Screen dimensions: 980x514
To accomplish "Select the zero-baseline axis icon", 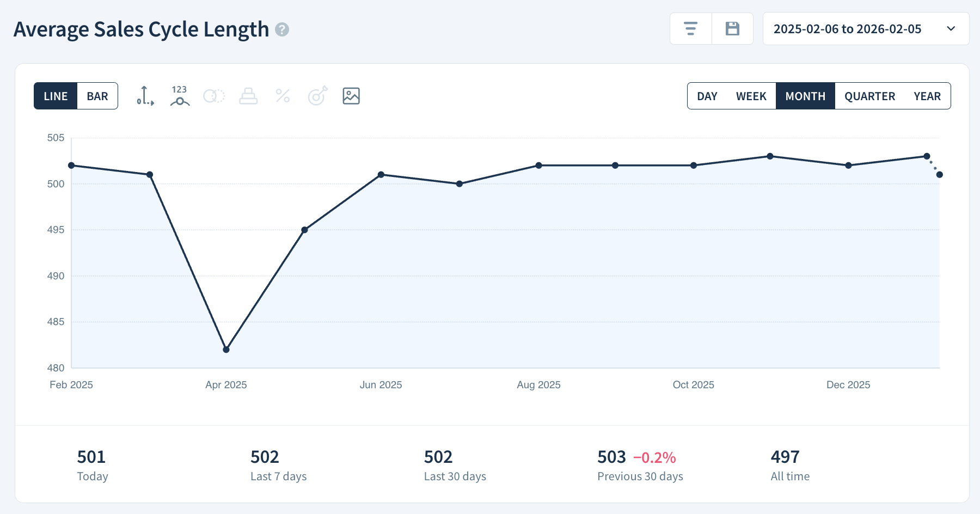I will (144, 96).
